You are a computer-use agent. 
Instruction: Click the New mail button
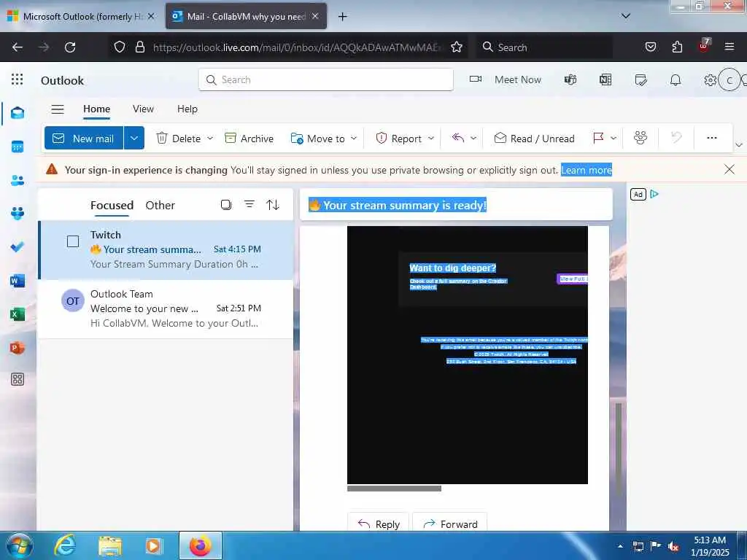tap(84, 138)
